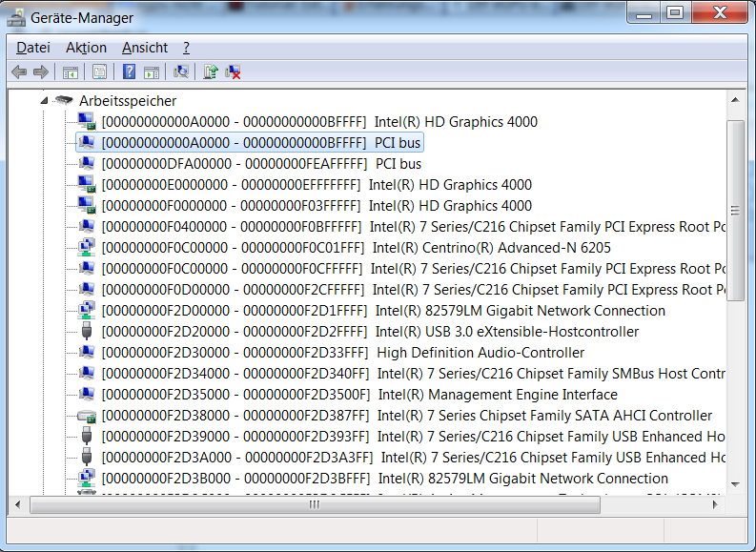Select the Arbeitsspeicher tree label
Screen dimensions: 756x552
click(128, 101)
